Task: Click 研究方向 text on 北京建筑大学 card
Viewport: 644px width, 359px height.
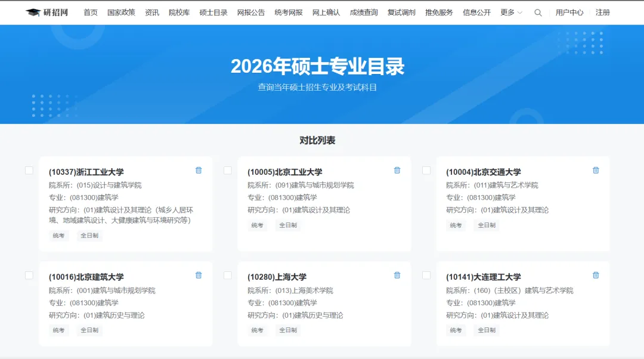Action: (x=97, y=315)
